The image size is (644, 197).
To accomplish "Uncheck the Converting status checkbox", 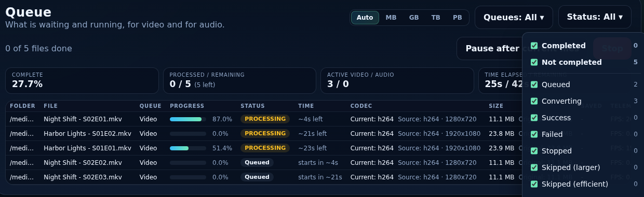I will click(534, 101).
